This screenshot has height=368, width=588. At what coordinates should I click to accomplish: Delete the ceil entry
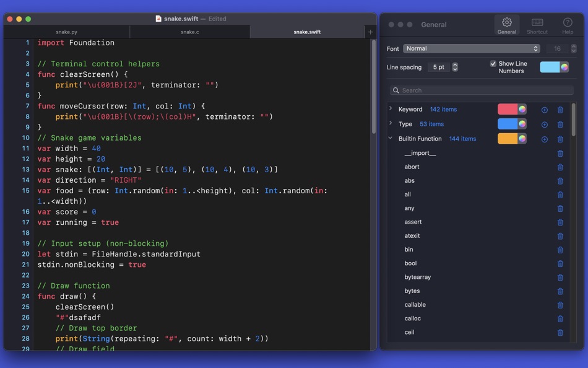coord(560,332)
